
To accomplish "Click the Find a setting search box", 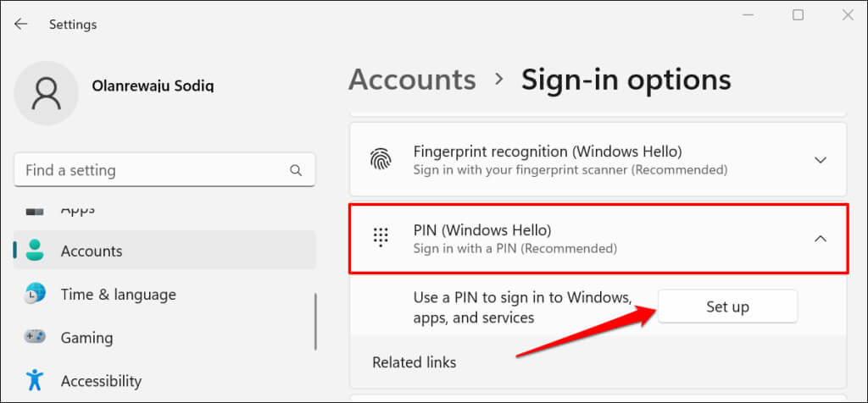I will pyautogui.click(x=153, y=170).
